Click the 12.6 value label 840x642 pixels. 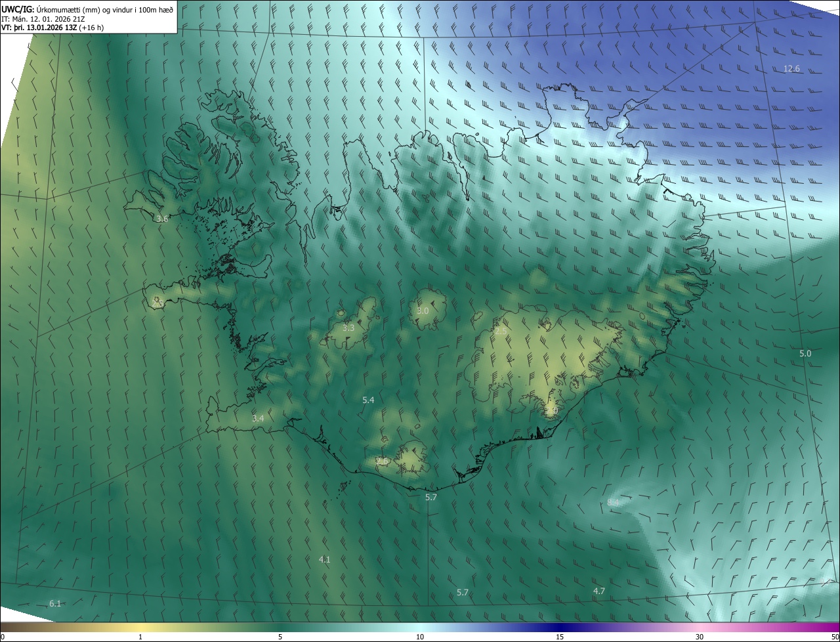coord(792,69)
